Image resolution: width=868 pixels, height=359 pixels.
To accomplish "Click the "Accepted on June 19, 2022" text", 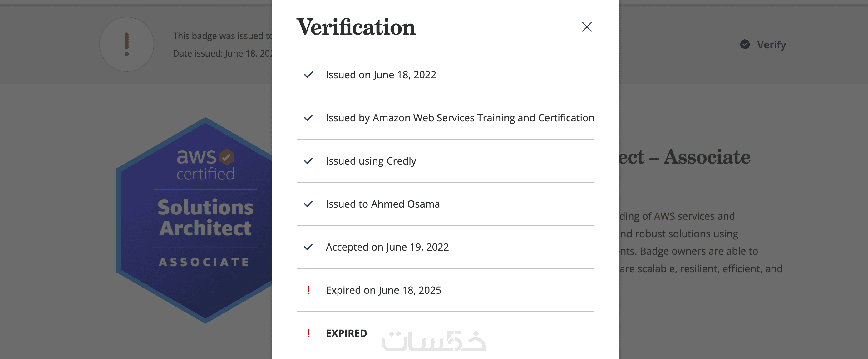I will click(387, 247).
